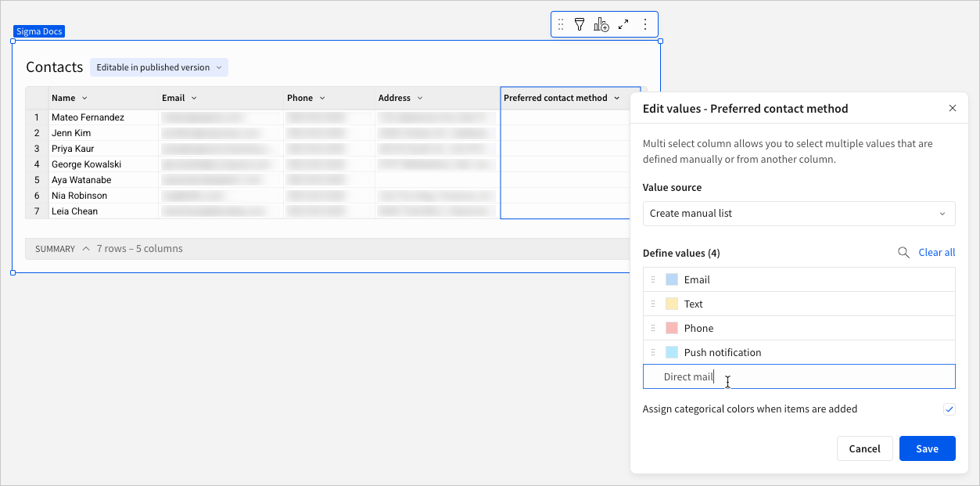Select the George Kowalski name cell
The image size is (980, 486).
(x=104, y=164)
